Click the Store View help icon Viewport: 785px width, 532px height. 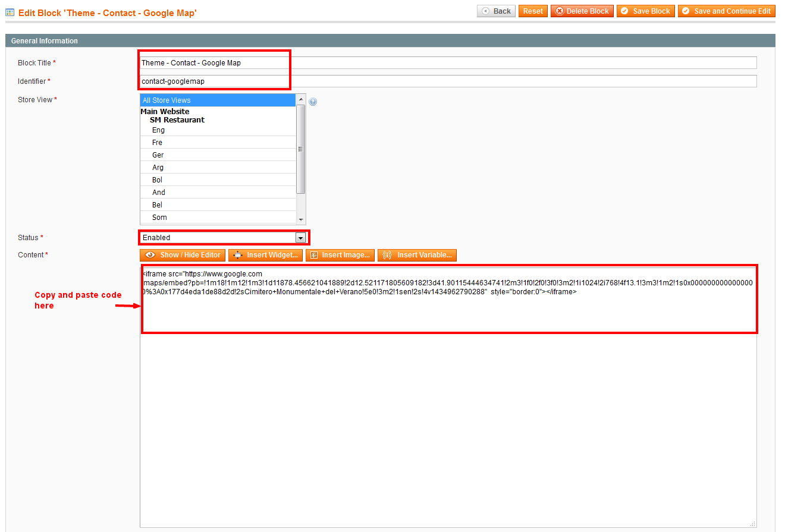(x=313, y=102)
